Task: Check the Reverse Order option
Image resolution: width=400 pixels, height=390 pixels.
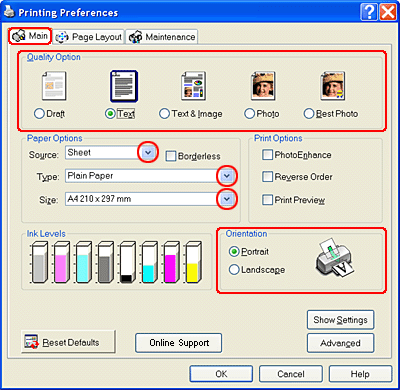Action: click(267, 177)
